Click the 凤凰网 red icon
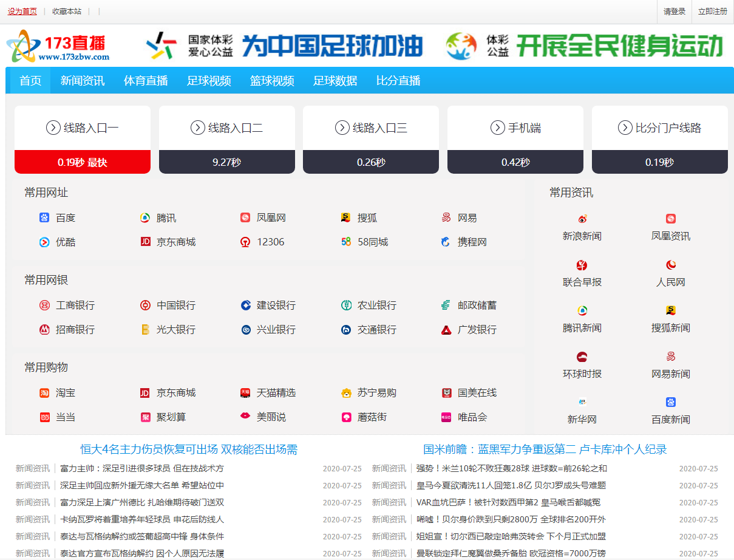 tap(245, 217)
